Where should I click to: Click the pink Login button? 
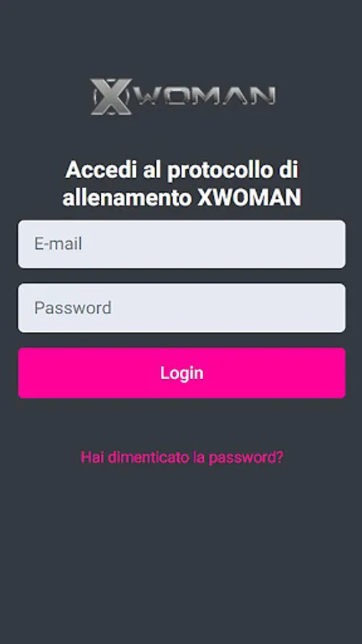click(182, 373)
